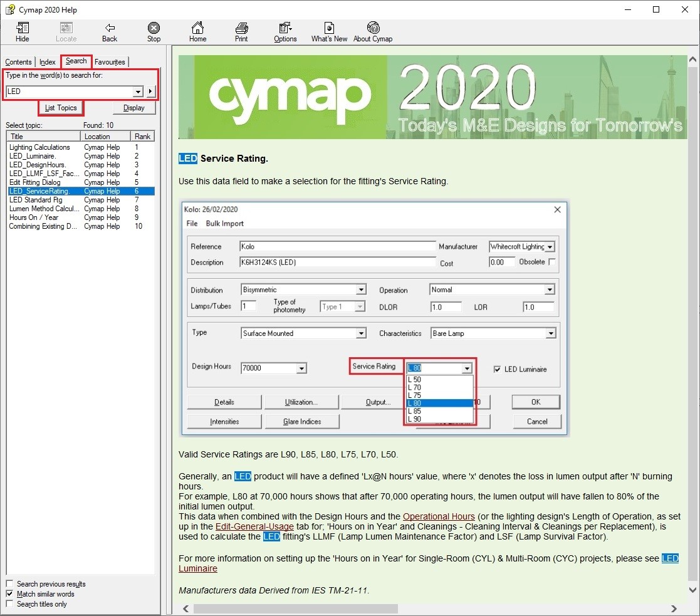Viewport: 700px width, 616px height.
Task: Select the Lighting Calculations topic
Action: 81,147
